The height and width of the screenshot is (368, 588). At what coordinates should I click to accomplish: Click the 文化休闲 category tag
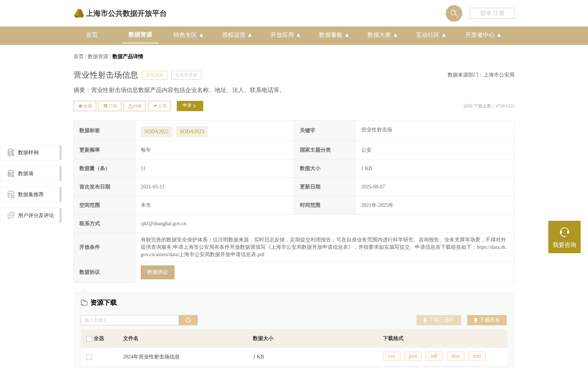155,75
